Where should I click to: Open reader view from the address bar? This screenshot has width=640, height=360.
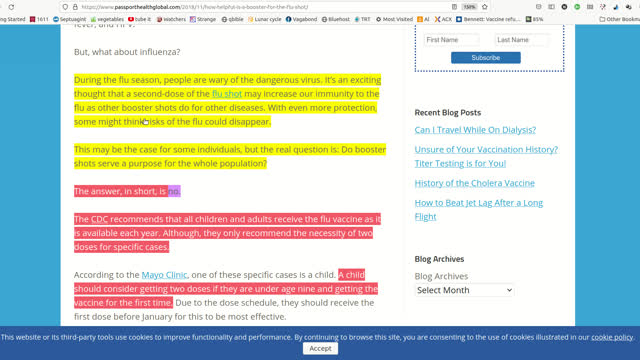454,7
